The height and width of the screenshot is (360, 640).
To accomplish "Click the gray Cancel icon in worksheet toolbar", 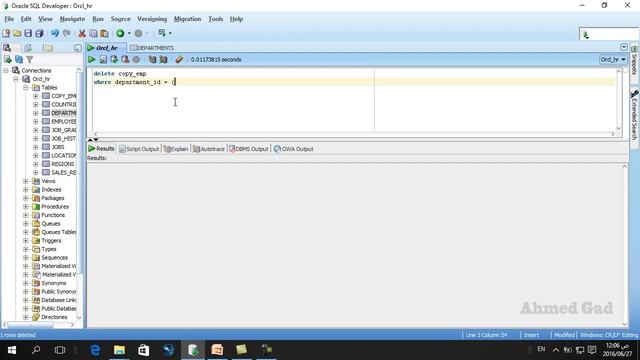I will 136,60.
